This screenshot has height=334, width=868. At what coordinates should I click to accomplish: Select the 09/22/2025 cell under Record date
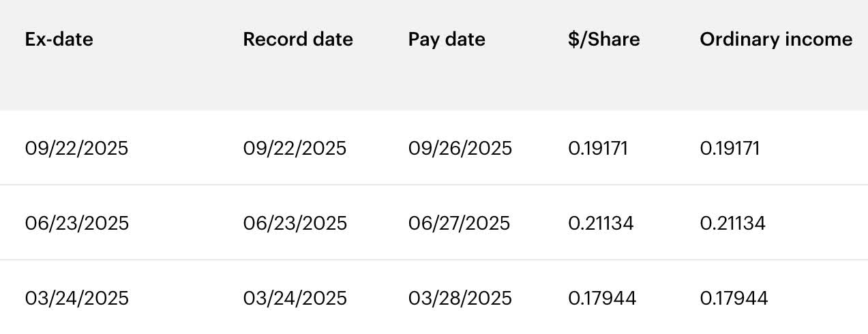pos(295,148)
